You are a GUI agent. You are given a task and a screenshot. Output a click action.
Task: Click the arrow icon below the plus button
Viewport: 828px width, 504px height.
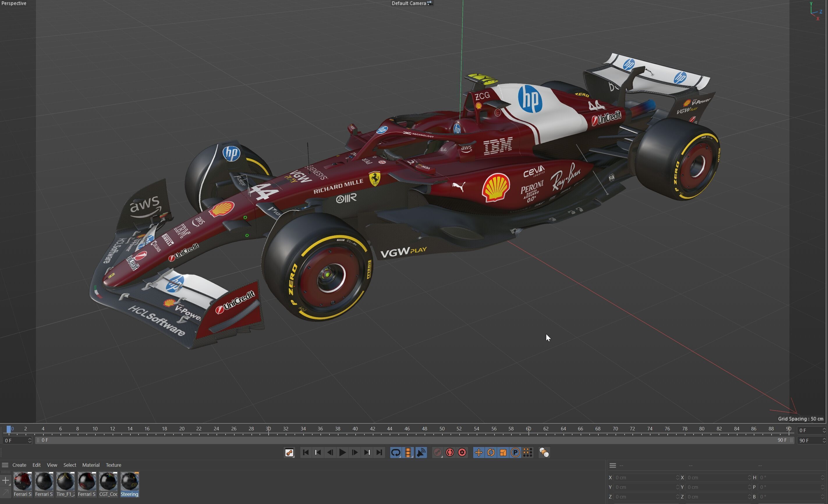[5, 493]
